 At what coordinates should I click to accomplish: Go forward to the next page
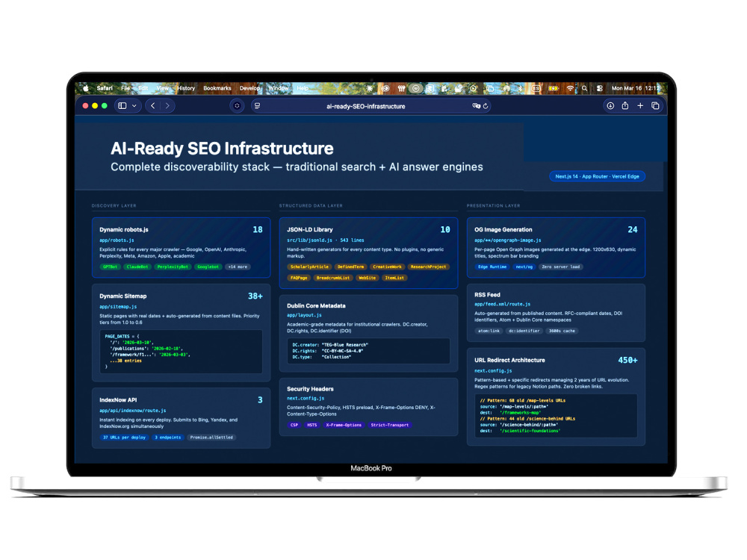tap(167, 106)
